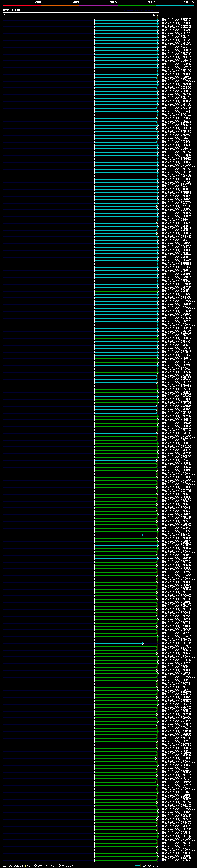This screenshot has width=197, height=868.
Task: Click the UniRef100_C0P789 entry
Action: coord(177,94)
